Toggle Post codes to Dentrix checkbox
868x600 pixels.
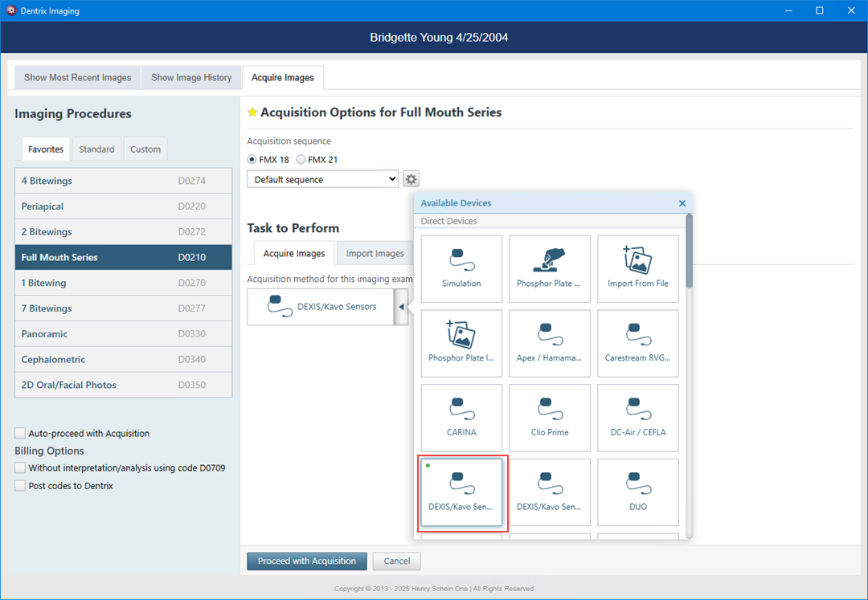pyautogui.click(x=20, y=485)
